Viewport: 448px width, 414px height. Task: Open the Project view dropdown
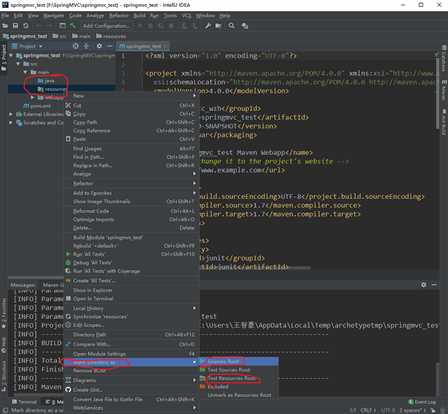tap(27, 46)
